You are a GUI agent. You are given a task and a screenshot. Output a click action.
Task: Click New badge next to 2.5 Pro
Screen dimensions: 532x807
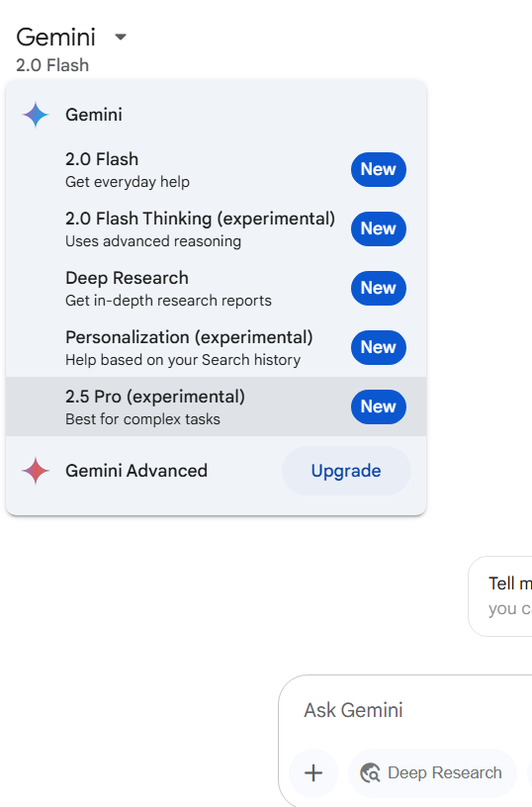click(x=379, y=406)
